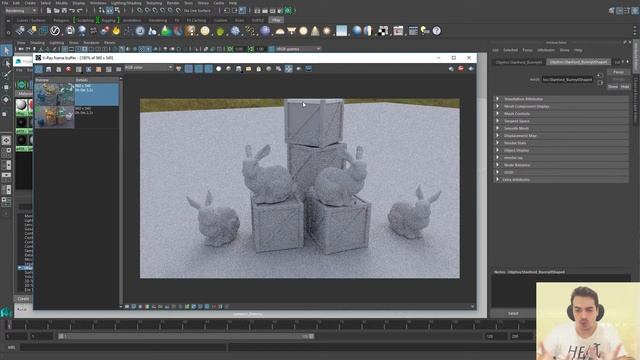This screenshot has height=360, width=640.
Task: Click the green cone shelf icon
Action: point(166,31)
